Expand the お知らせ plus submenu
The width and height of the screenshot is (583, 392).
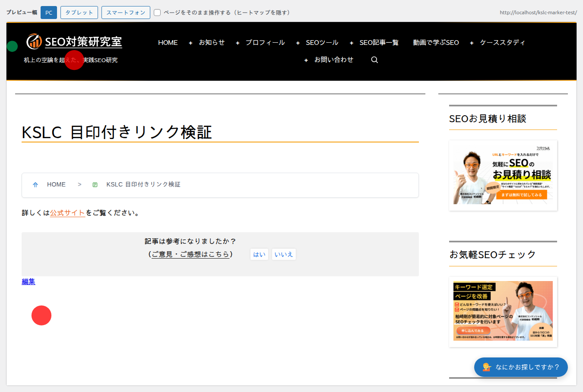190,43
